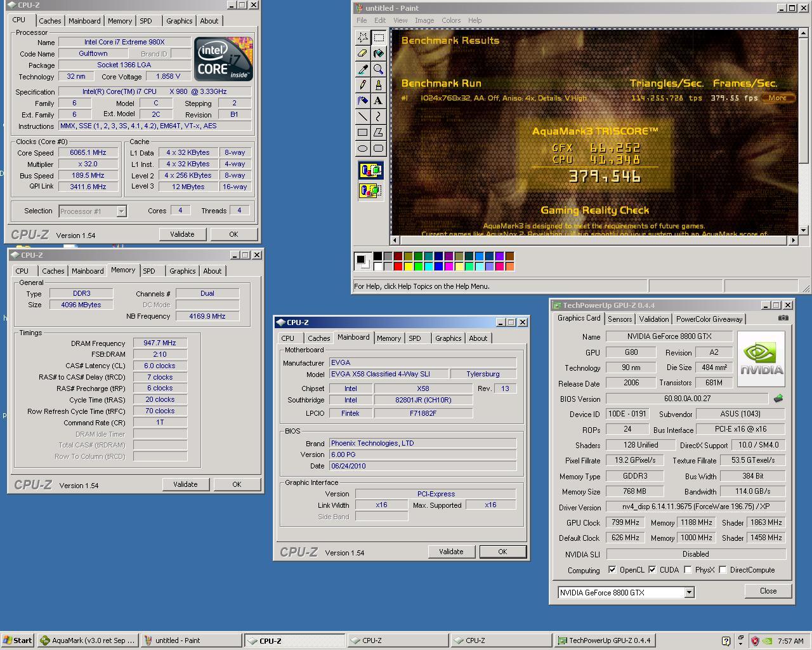The height and width of the screenshot is (650, 812).
Task: Click the Validation tab in GPU-Z
Action: point(653,319)
